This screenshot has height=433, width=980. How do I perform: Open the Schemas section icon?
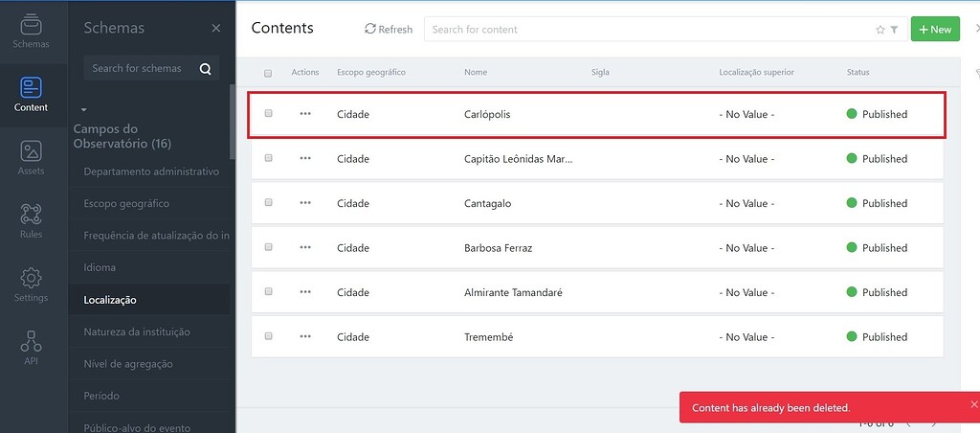pyautogui.click(x=31, y=25)
